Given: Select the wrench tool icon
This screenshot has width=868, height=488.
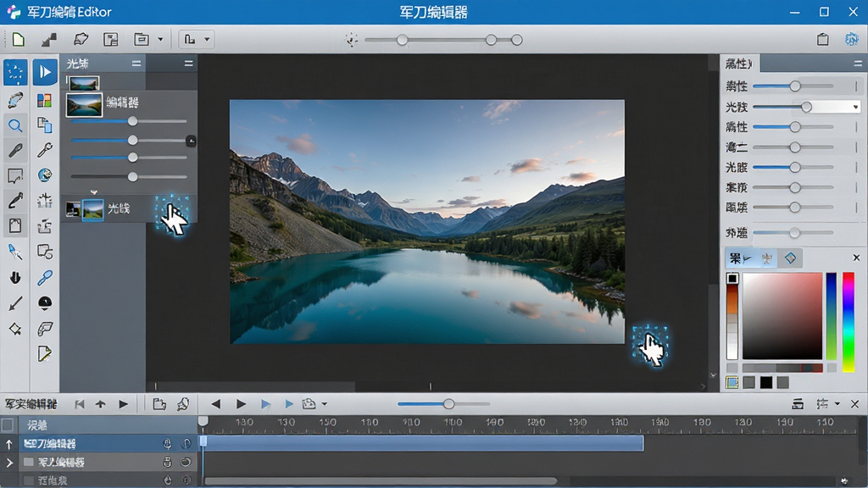Looking at the screenshot, I should click(x=45, y=149).
